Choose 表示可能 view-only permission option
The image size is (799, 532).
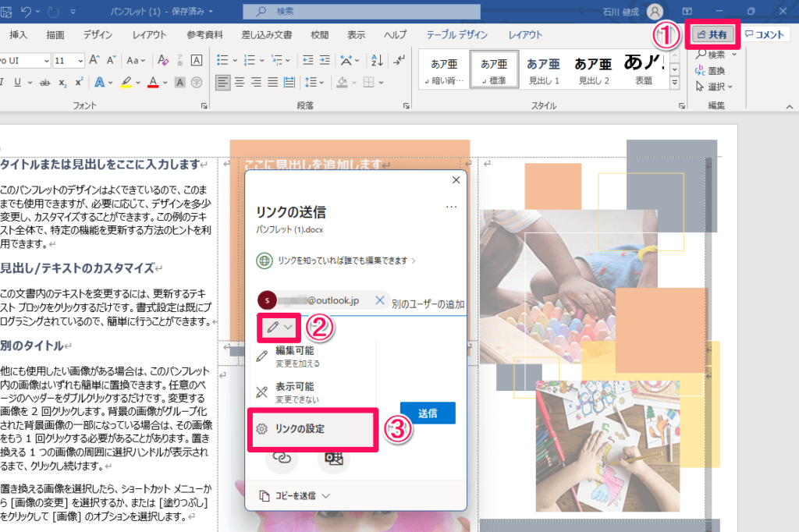click(313, 392)
